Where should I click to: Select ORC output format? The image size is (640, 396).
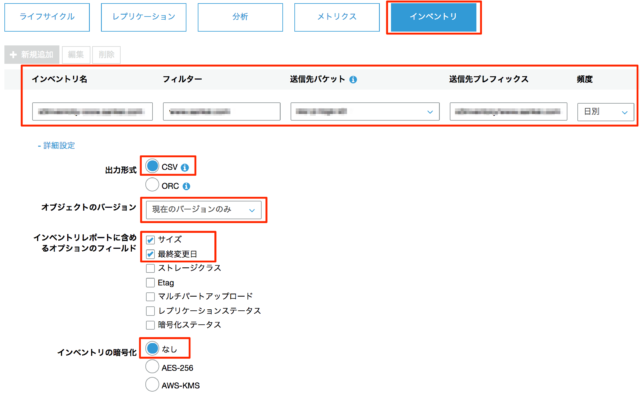coord(152,185)
